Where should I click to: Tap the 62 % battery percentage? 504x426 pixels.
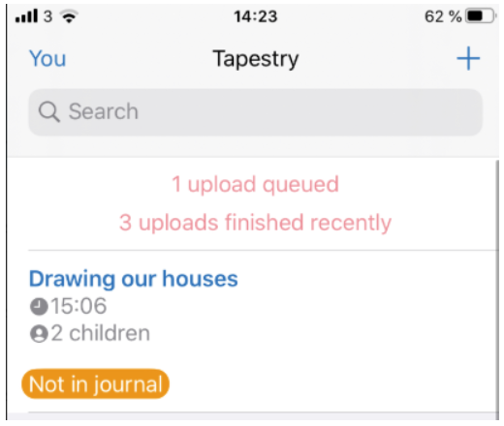(443, 16)
